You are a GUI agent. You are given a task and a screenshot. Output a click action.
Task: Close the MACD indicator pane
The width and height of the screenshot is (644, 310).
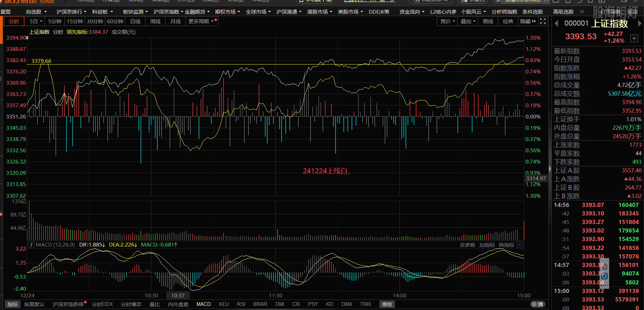pos(520,245)
